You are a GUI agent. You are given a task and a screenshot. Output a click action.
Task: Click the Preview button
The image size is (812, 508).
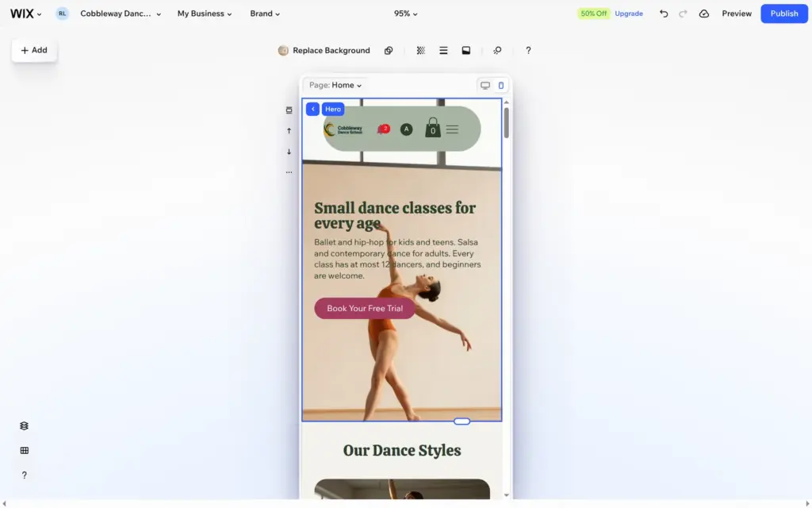737,13
